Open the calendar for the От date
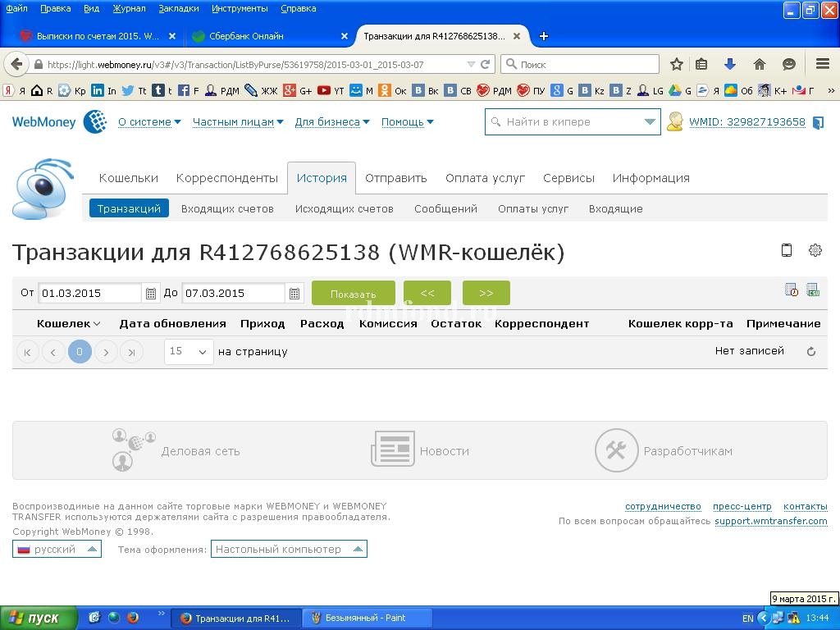840x630 pixels. 151,293
